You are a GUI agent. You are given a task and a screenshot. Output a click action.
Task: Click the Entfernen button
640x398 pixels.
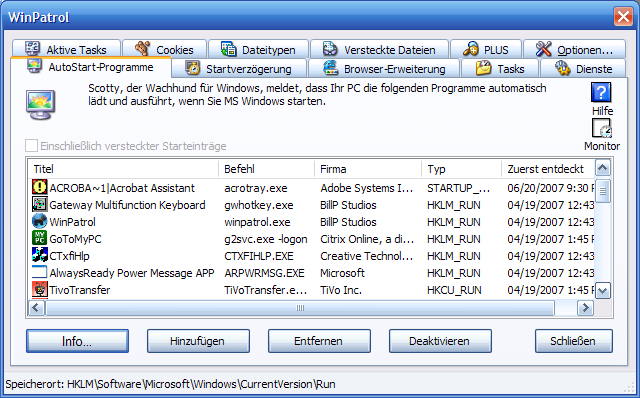click(x=319, y=341)
